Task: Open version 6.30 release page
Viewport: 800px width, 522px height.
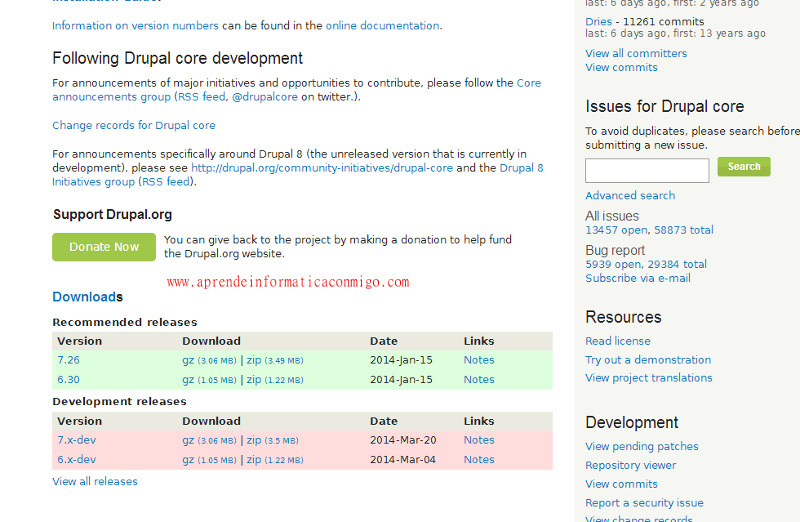Action: 68,380
